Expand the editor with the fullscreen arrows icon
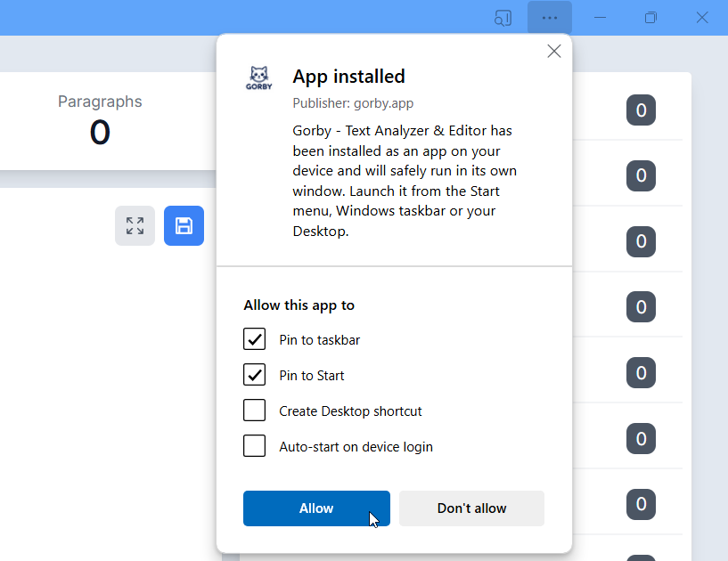Screen dimensions: 728x561 [135, 226]
